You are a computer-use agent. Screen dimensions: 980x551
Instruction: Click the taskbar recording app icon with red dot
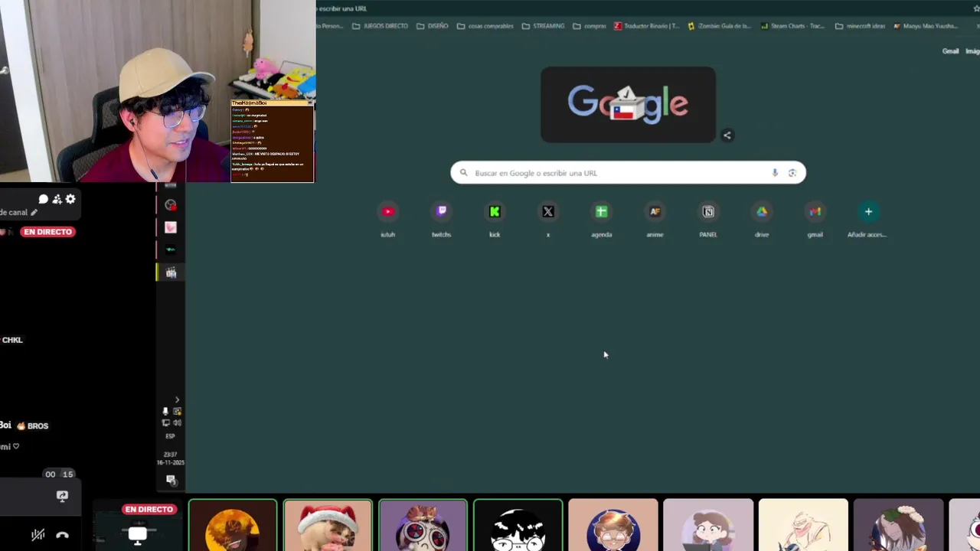pos(171,205)
